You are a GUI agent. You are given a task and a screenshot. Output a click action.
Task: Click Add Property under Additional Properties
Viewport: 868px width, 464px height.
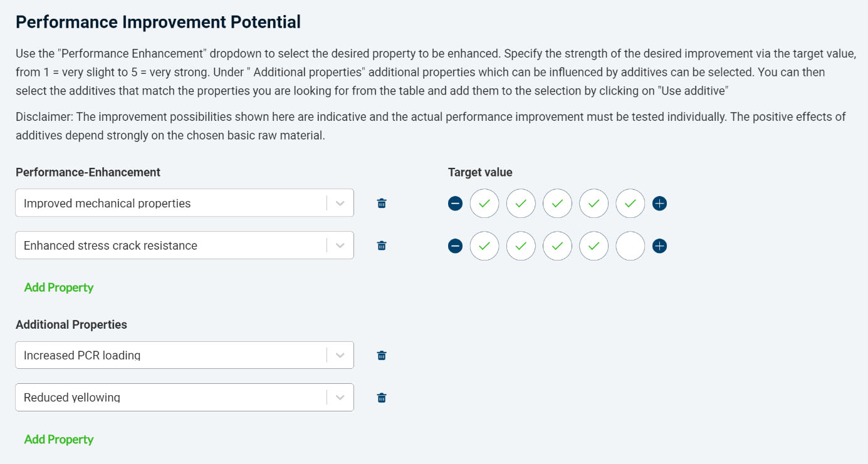[x=59, y=440]
